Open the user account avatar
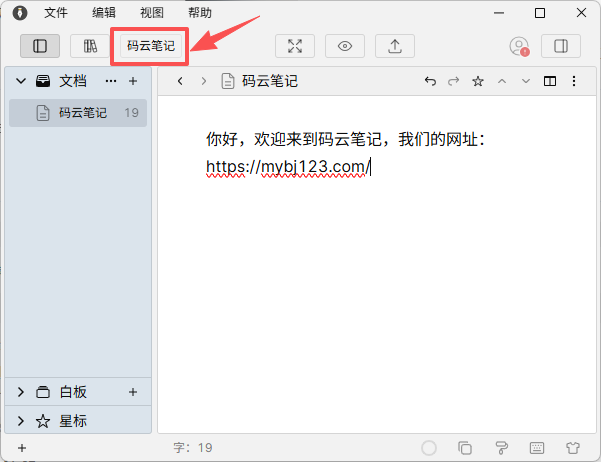This screenshot has width=601, height=462. point(518,46)
